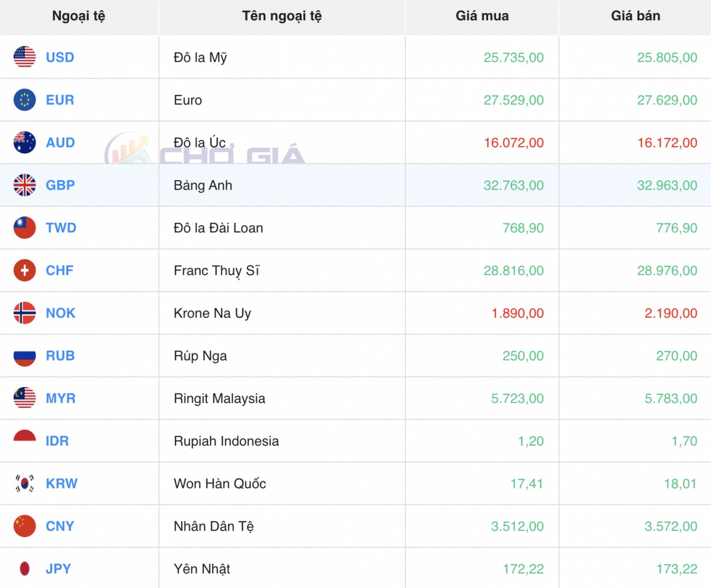Click the Chinese flag icon
711x588 pixels.
(x=25, y=526)
